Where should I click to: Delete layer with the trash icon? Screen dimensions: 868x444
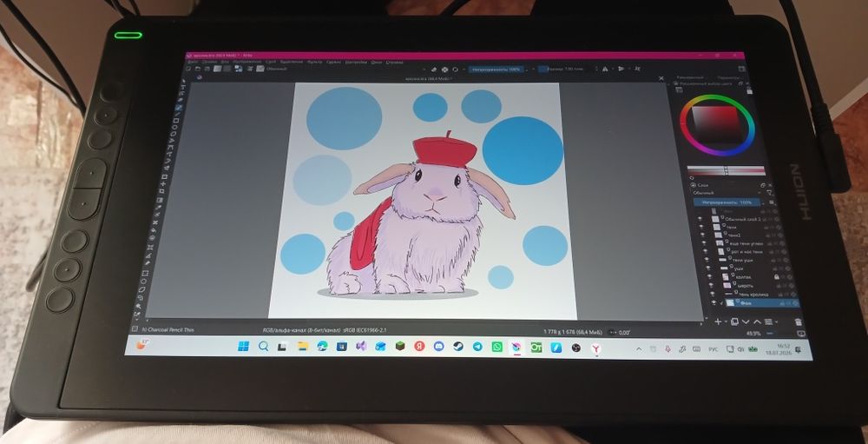[798, 321]
